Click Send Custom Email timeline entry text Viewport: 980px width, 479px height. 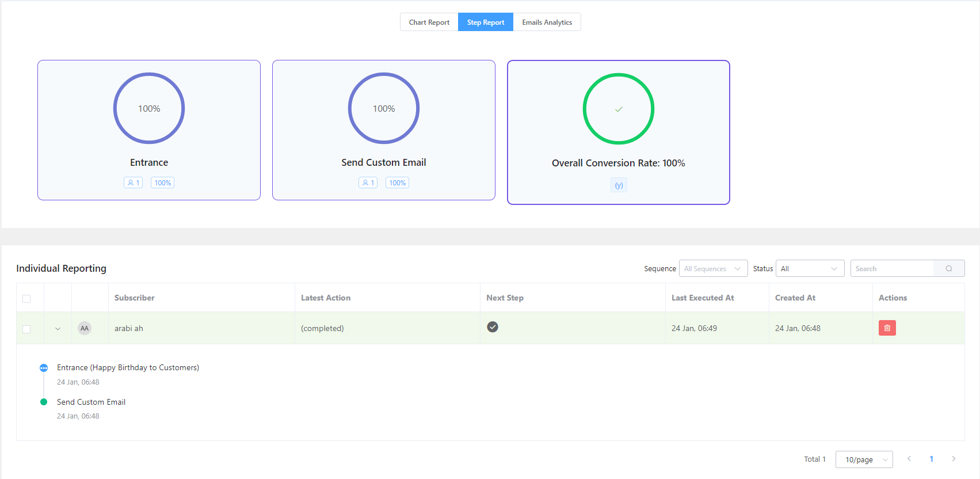(x=91, y=402)
